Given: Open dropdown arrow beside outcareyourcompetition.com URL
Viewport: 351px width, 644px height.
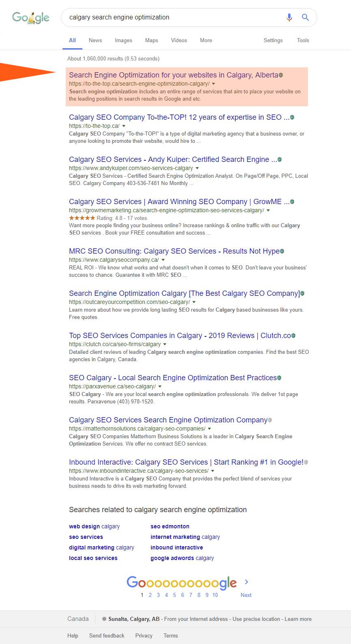Looking at the screenshot, I should [x=194, y=302].
